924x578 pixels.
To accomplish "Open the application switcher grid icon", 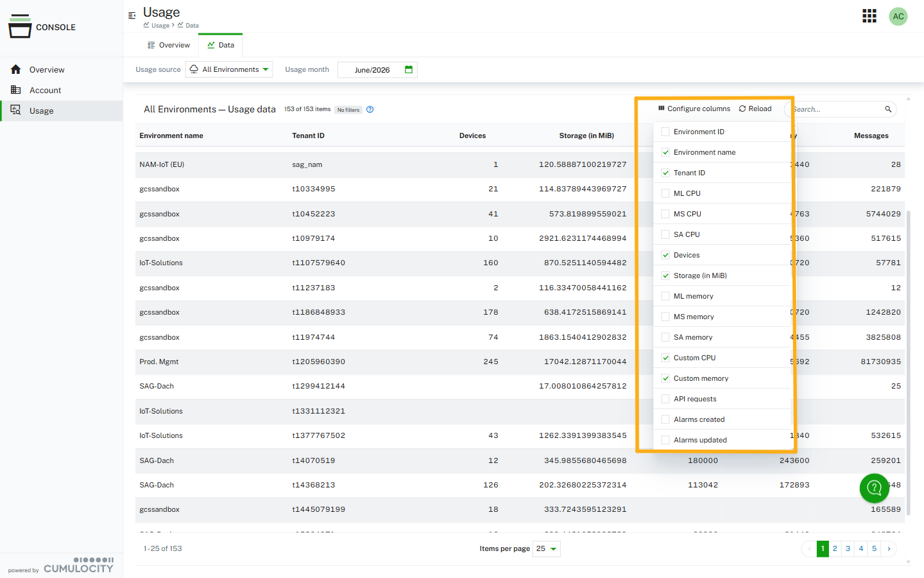I will [x=869, y=16].
